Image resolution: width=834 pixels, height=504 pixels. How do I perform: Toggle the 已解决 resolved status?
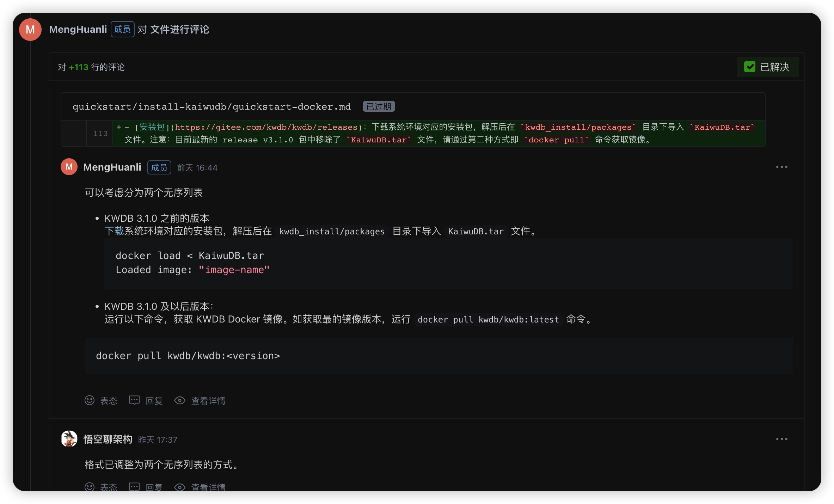[768, 67]
